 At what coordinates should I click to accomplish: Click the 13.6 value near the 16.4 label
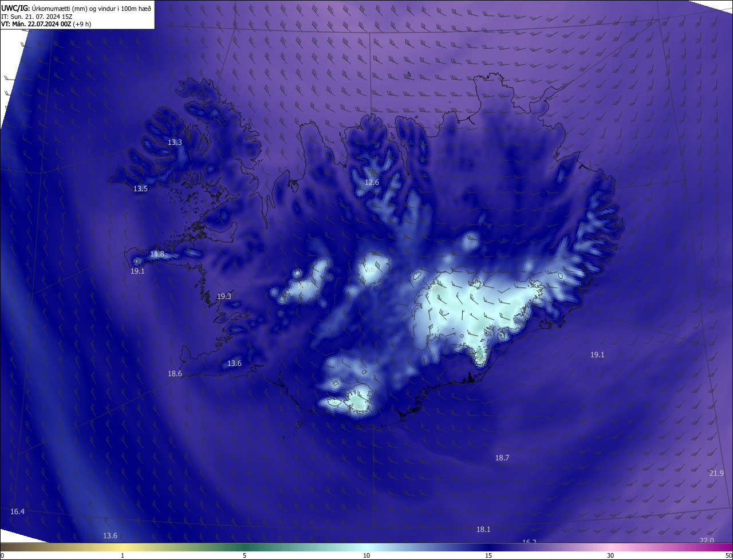(x=110, y=535)
